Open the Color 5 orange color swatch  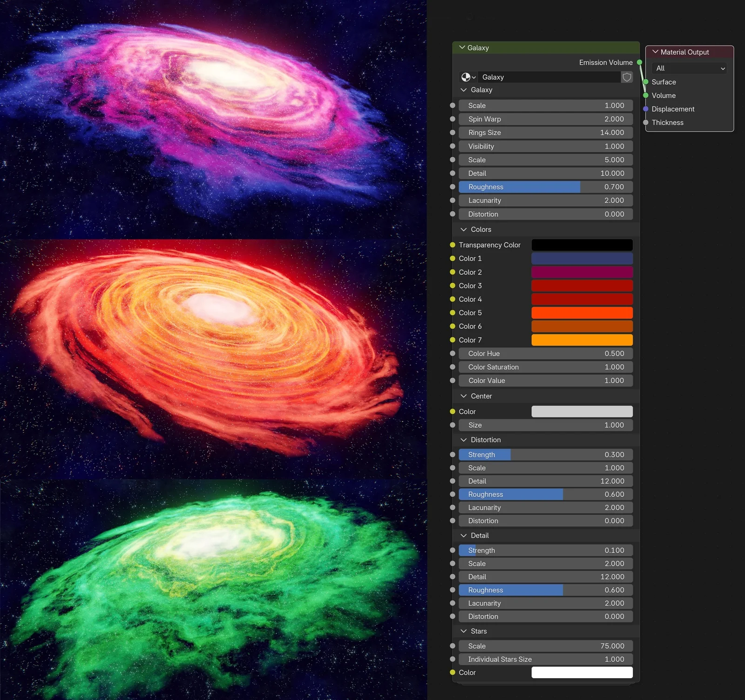[x=582, y=312]
